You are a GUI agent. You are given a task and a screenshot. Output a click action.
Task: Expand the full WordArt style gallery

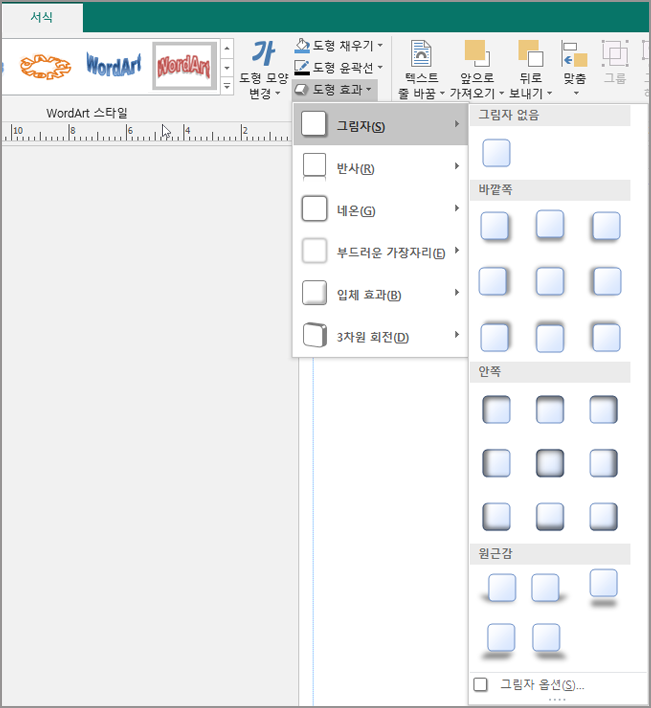[227, 86]
